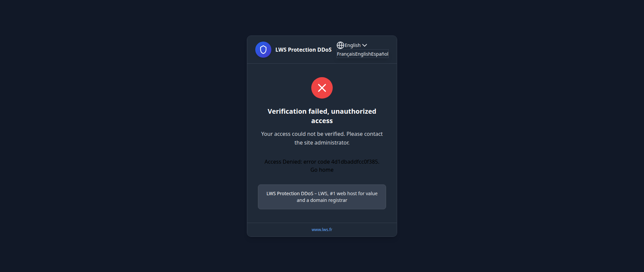Click the error code 4d1dbaddfcc0f385 text
Screen dimensions: 644x272
coord(341,162)
